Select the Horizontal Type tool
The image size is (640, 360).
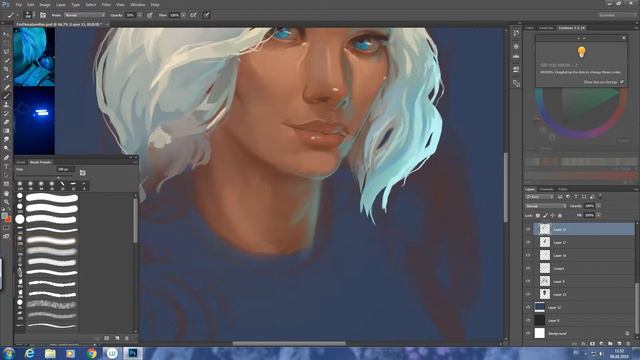tap(6, 167)
